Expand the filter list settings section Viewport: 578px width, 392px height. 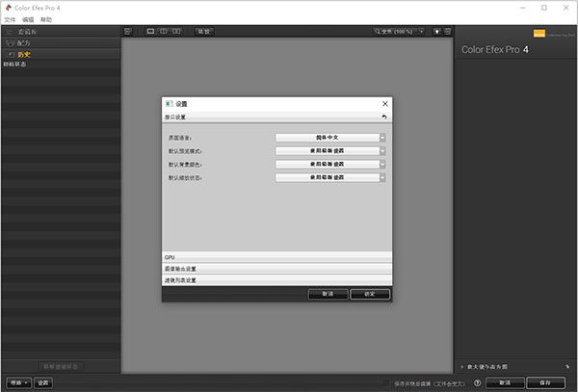click(276, 280)
